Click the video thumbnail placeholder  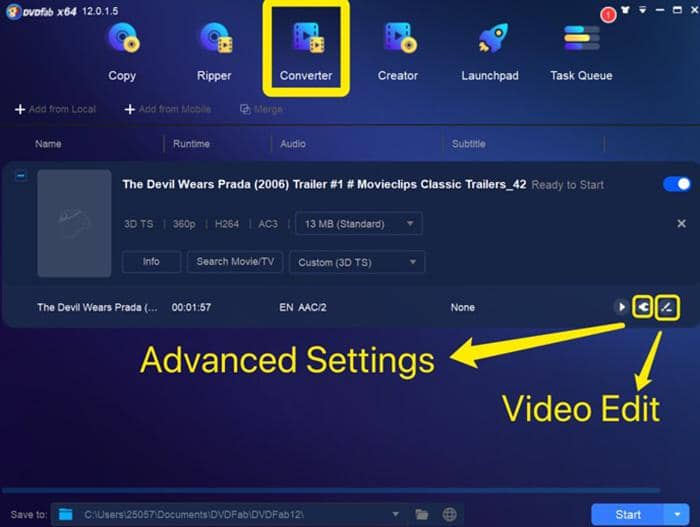(75, 223)
